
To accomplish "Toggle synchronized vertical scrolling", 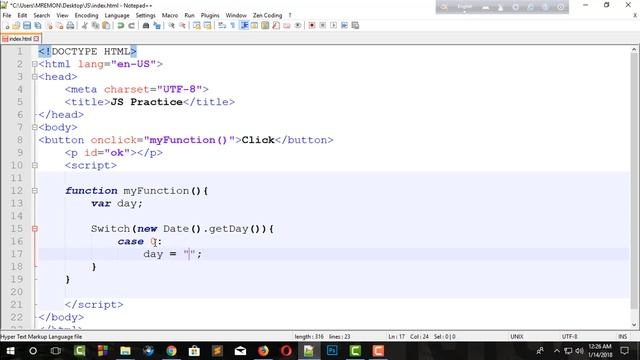I will pyautogui.click(x=197, y=25).
